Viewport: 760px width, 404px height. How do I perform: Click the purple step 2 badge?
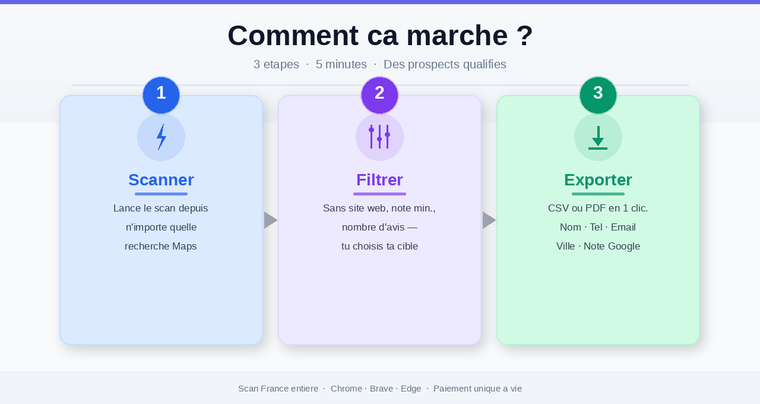click(x=379, y=94)
